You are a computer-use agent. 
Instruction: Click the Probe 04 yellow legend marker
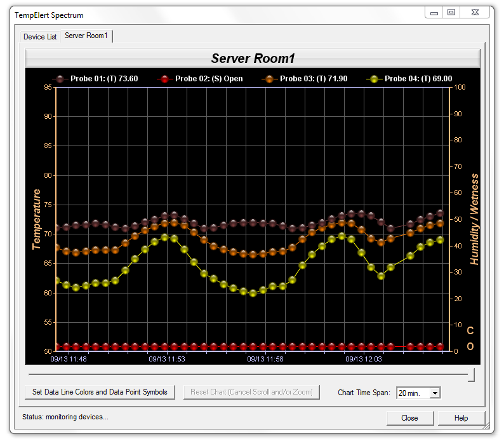pos(374,79)
